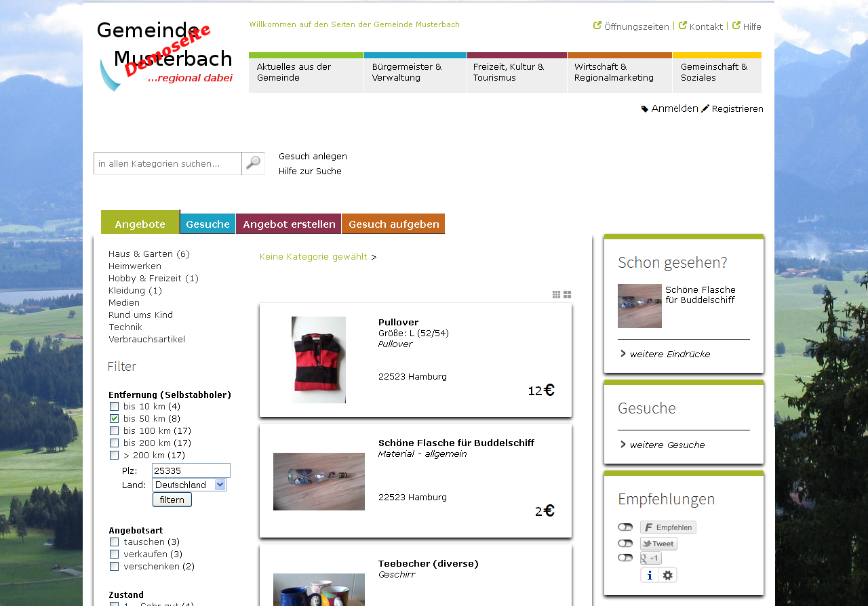
Task: Click the search magnifier icon
Action: coord(253,163)
